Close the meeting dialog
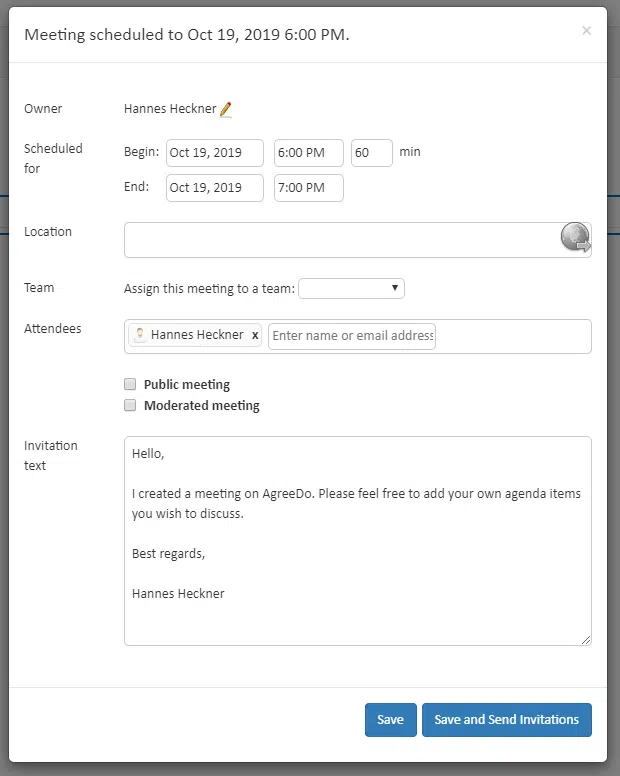 (x=586, y=31)
